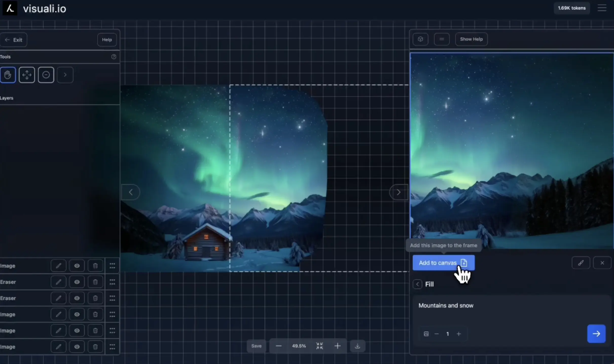Viewport: 614px width, 364px height.
Task: Open the hamburger menu at top right
Action: pyautogui.click(x=602, y=8)
